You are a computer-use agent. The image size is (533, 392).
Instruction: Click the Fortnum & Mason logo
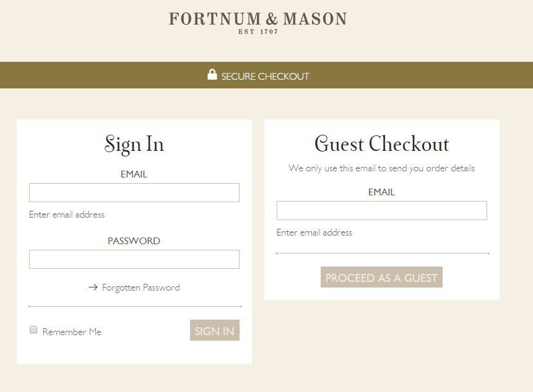256,19
